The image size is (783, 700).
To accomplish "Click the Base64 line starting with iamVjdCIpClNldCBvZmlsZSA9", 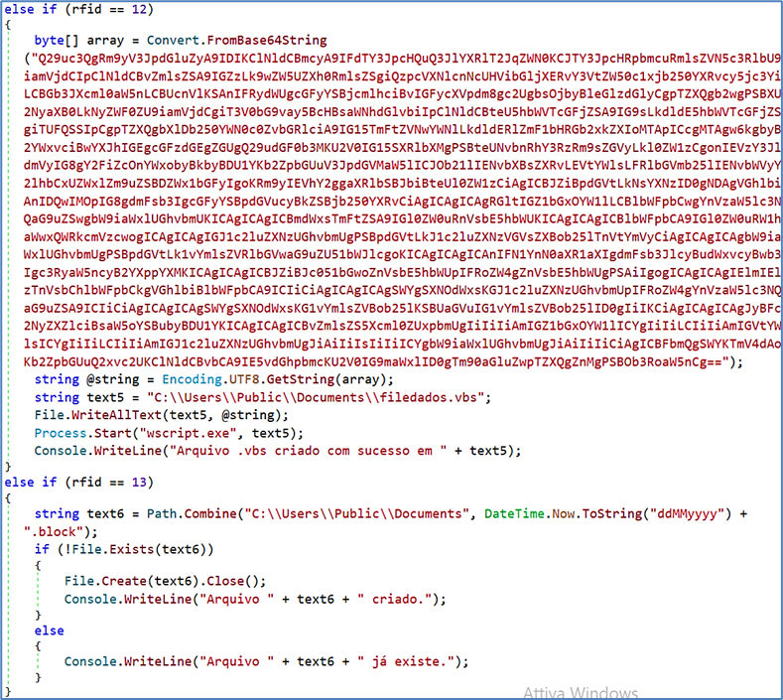I will [x=402, y=76].
